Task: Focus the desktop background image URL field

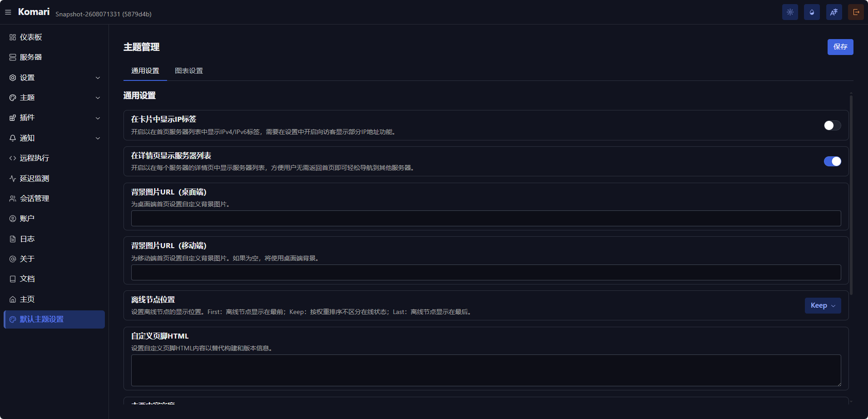Action: coord(486,219)
